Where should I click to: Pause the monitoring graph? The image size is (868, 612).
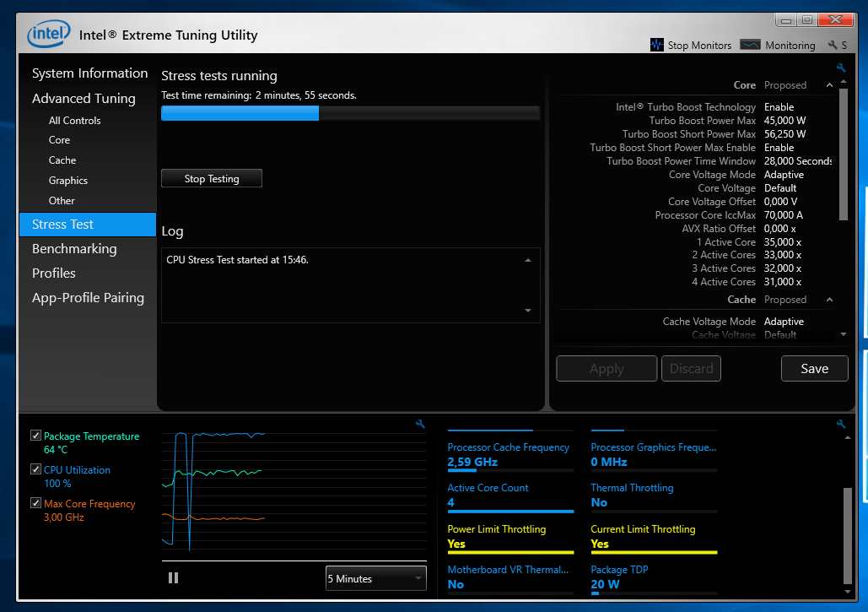[173, 577]
